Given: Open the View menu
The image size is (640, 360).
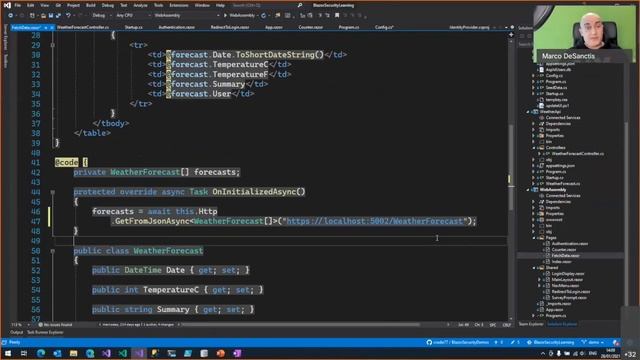Looking at the screenshot, I should click(x=45, y=5).
